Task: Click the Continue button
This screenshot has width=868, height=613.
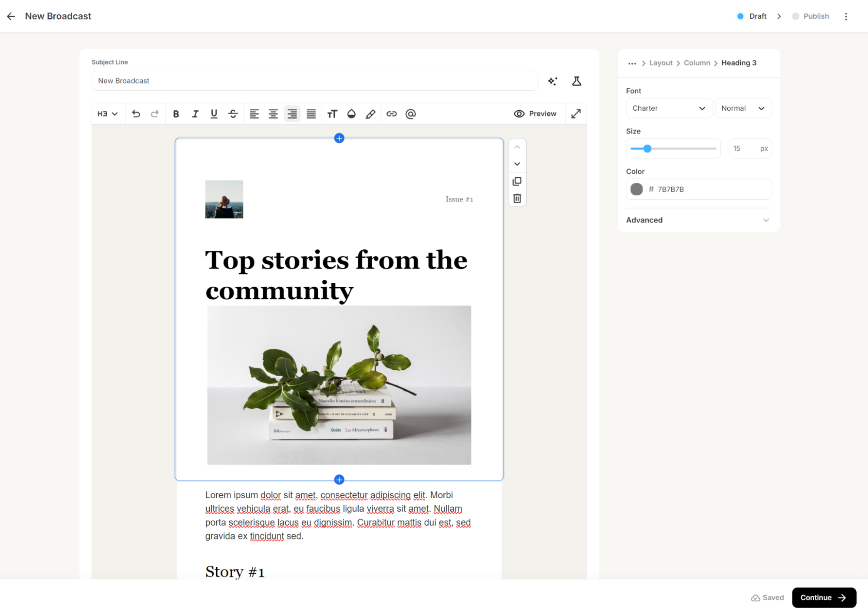Action: pyautogui.click(x=823, y=597)
